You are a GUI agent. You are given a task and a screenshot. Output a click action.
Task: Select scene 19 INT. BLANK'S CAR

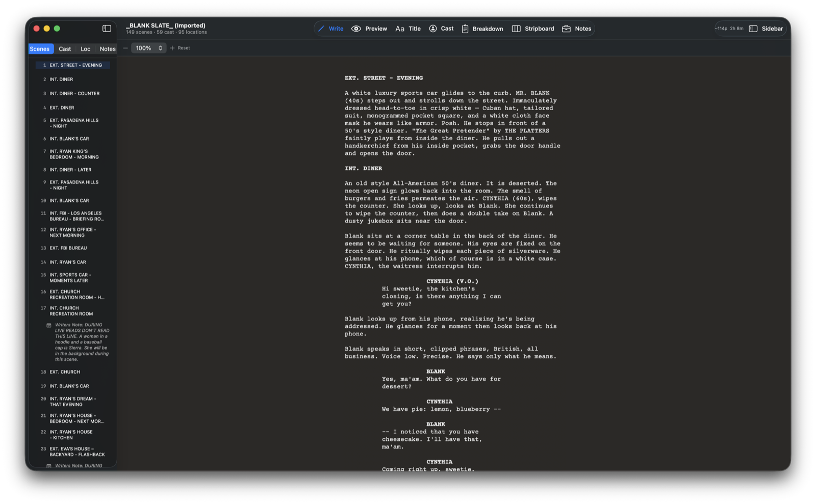click(x=73, y=386)
